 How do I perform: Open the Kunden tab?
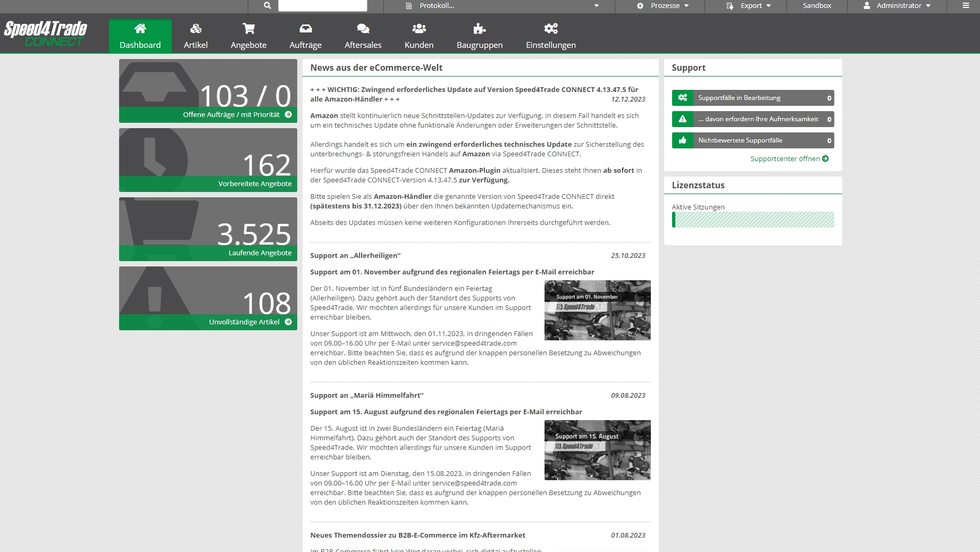[x=419, y=36]
